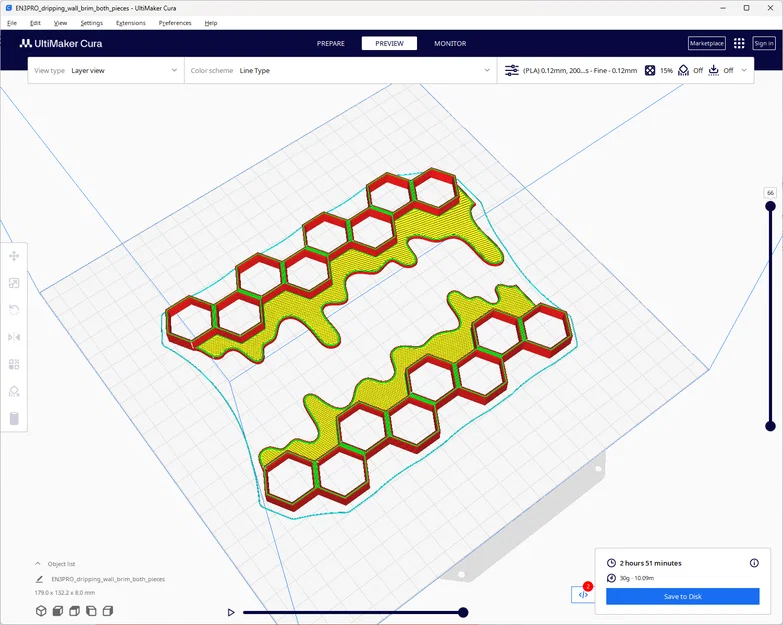Image resolution: width=783 pixels, height=625 pixels.
Task: Click the clock print time icon
Action: point(611,563)
